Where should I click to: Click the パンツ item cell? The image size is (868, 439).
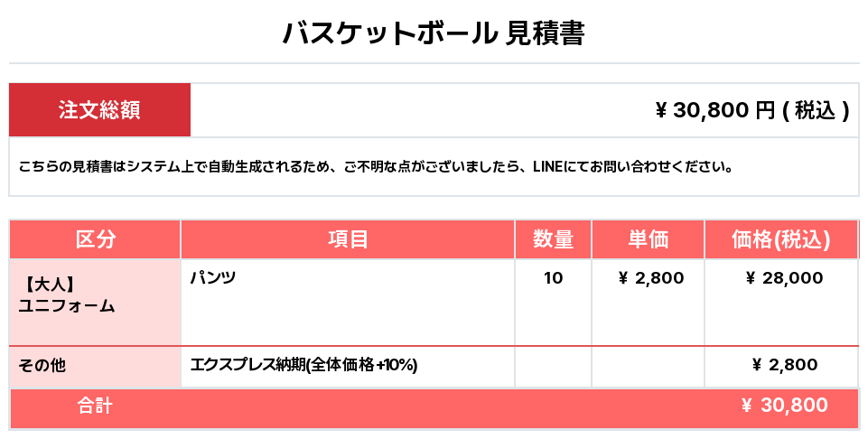(x=348, y=303)
